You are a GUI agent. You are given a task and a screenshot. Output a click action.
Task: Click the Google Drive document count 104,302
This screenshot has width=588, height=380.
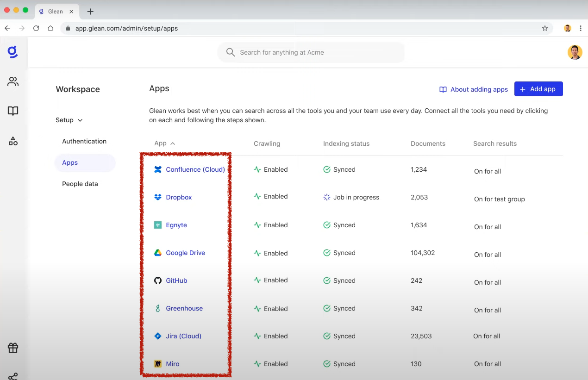(423, 253)
